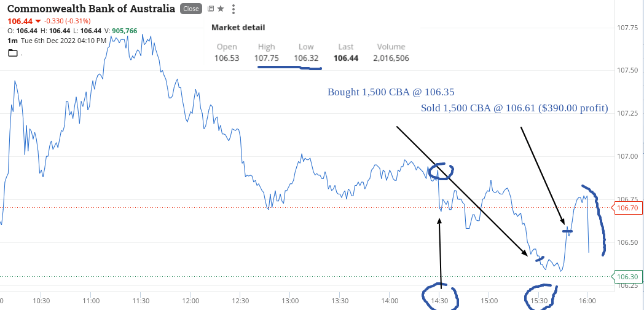
Task: Select the Low value 106.32
Action: tap(306, 58)
